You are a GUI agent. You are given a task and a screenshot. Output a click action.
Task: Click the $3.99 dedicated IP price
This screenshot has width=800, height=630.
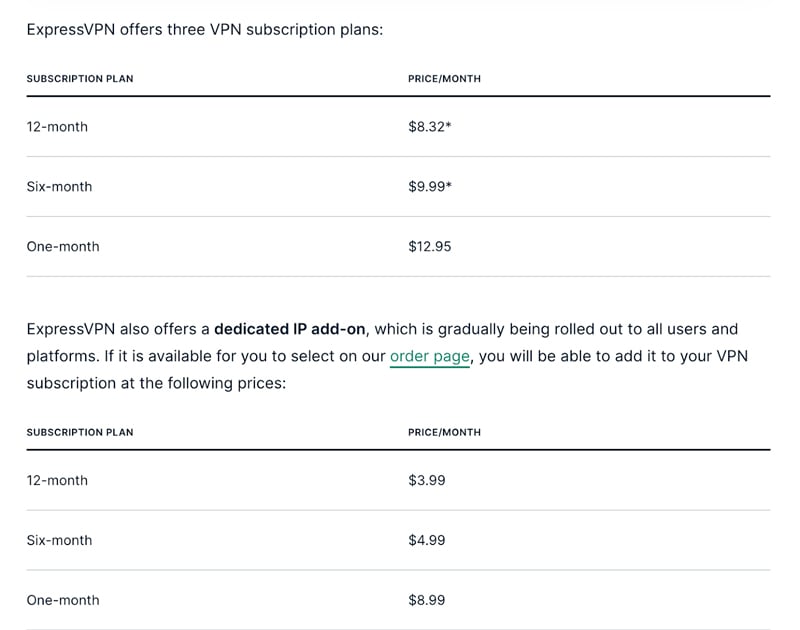tap(427, 481)
